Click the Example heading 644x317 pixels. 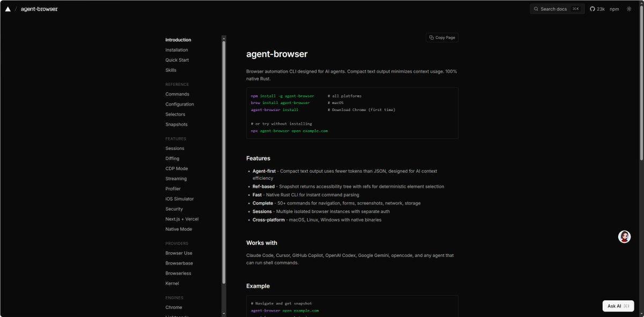click(258, 286)
